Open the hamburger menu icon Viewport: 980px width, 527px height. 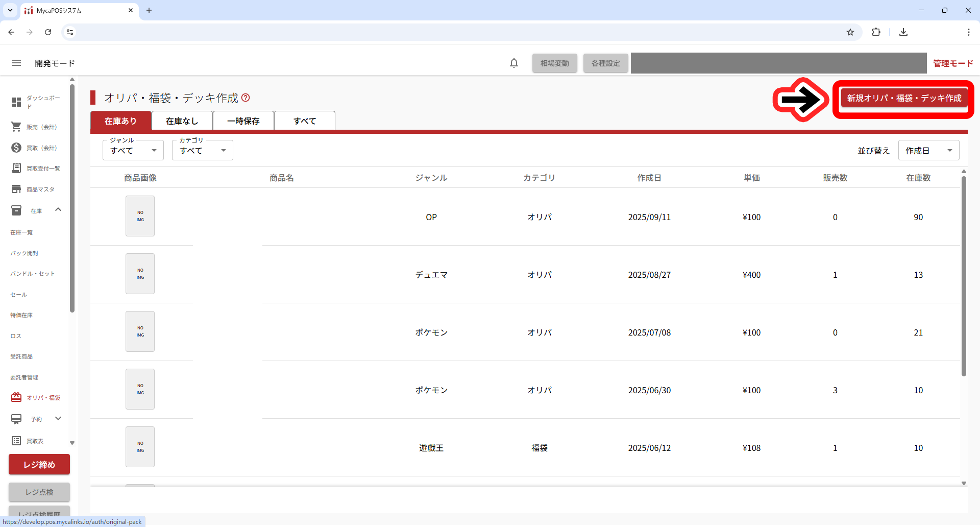16,63
